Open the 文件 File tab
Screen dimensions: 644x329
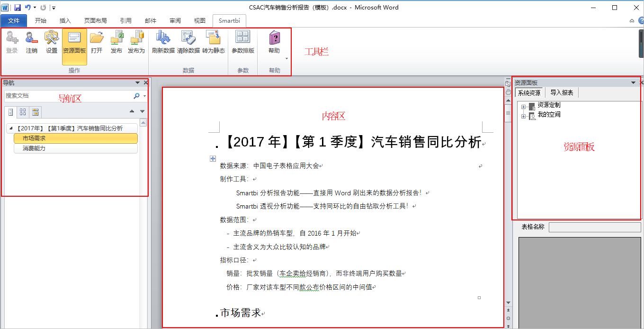pyautogui.click(x=14, y=21)
